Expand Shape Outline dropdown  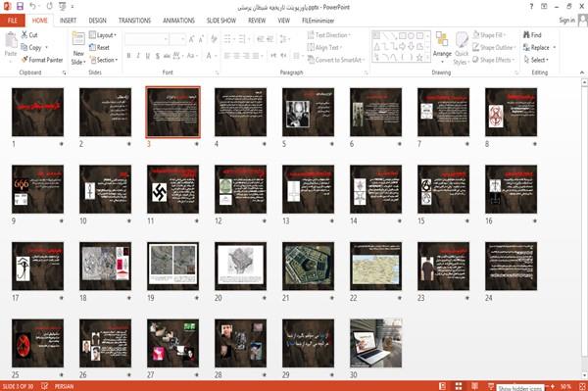(494, 47)
